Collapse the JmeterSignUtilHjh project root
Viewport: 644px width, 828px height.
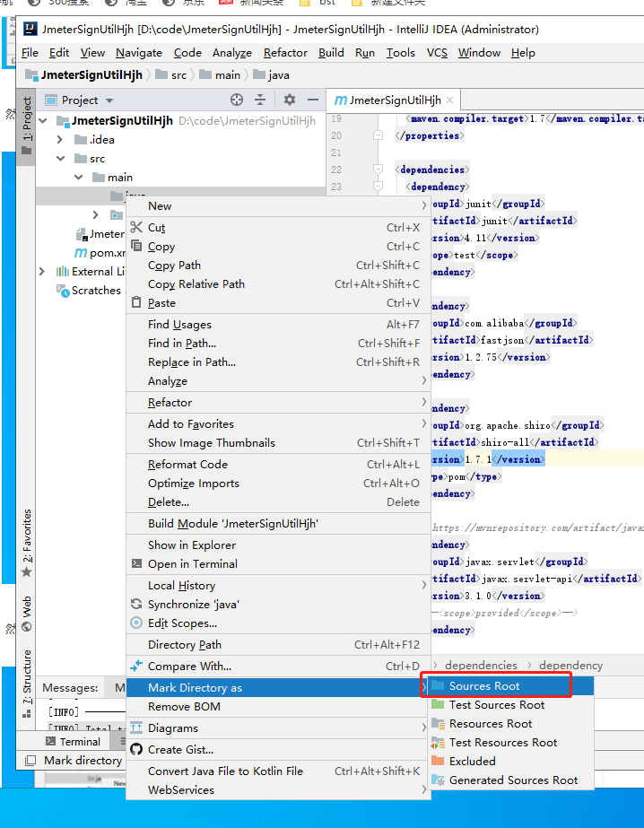[43, 121]
